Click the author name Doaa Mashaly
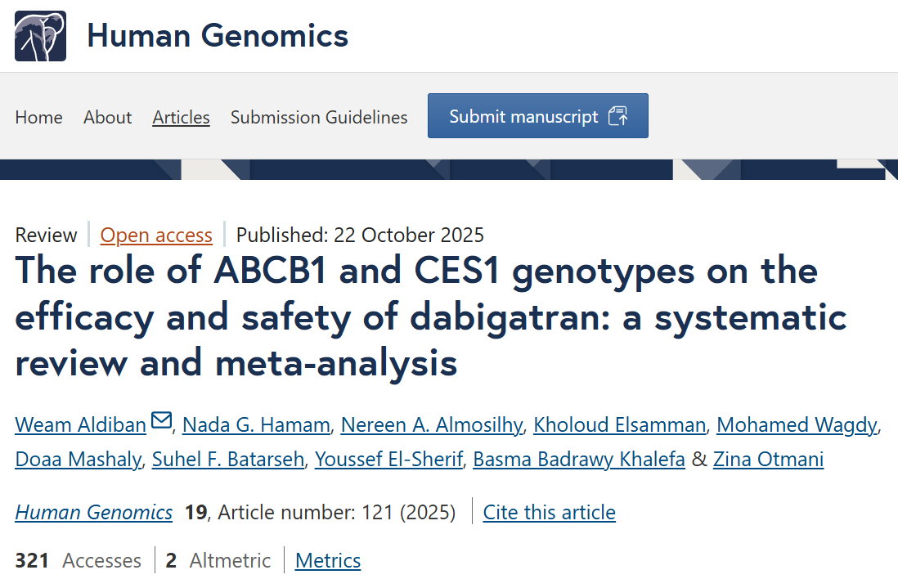The height and width of the screenshot is (588, 898). click(78, 460)
